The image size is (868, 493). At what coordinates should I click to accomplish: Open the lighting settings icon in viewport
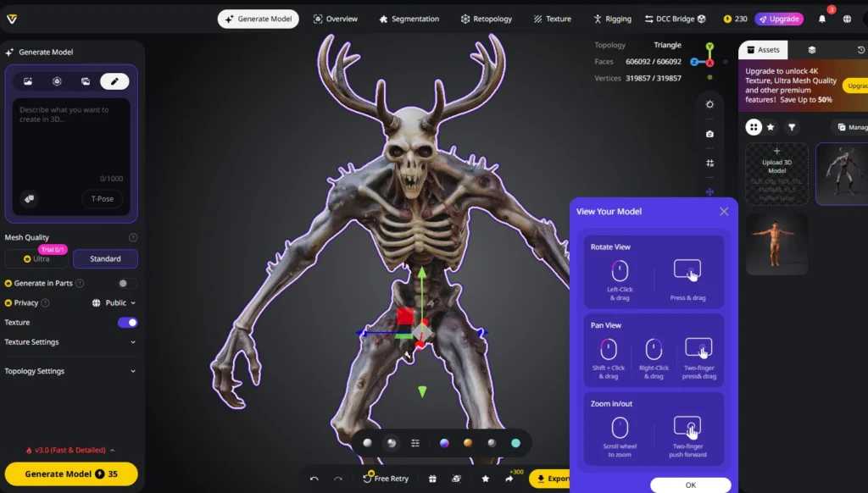point(709,104)
